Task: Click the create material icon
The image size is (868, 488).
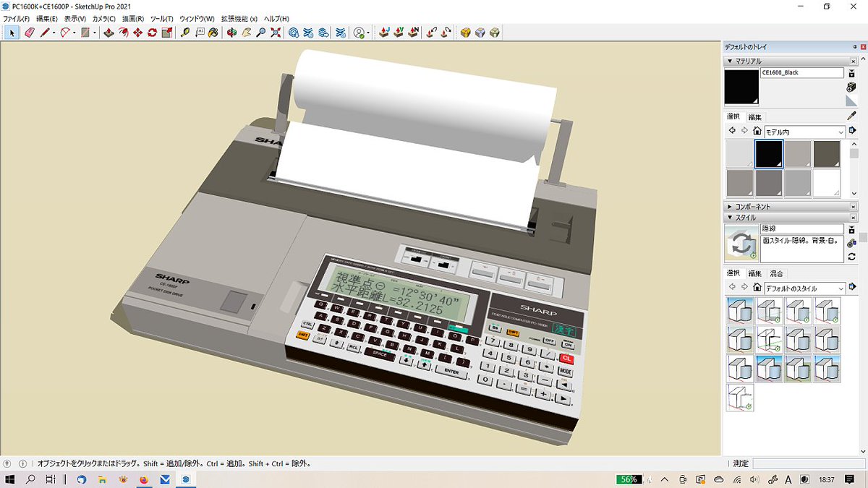Action: click(x=851, y=87)
